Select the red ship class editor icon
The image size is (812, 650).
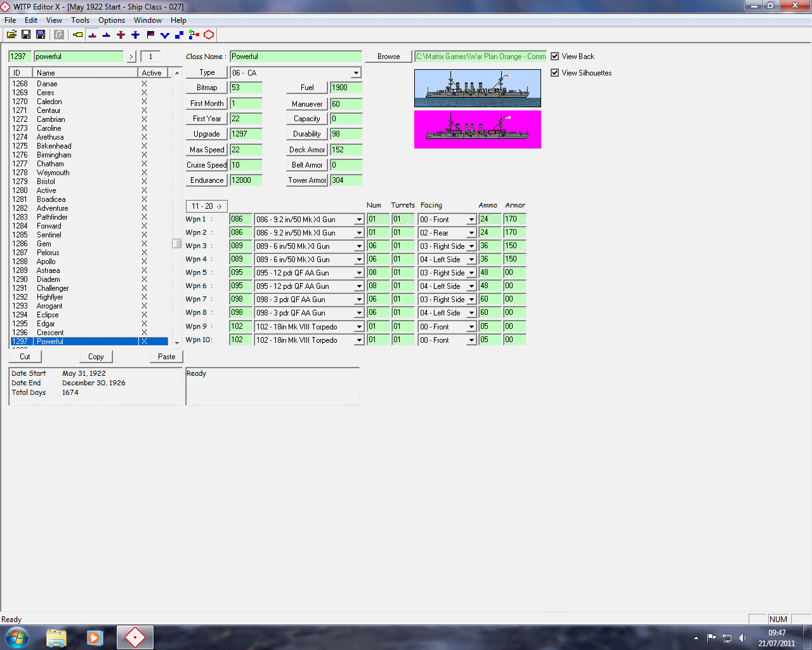click(x=92, y=34)
